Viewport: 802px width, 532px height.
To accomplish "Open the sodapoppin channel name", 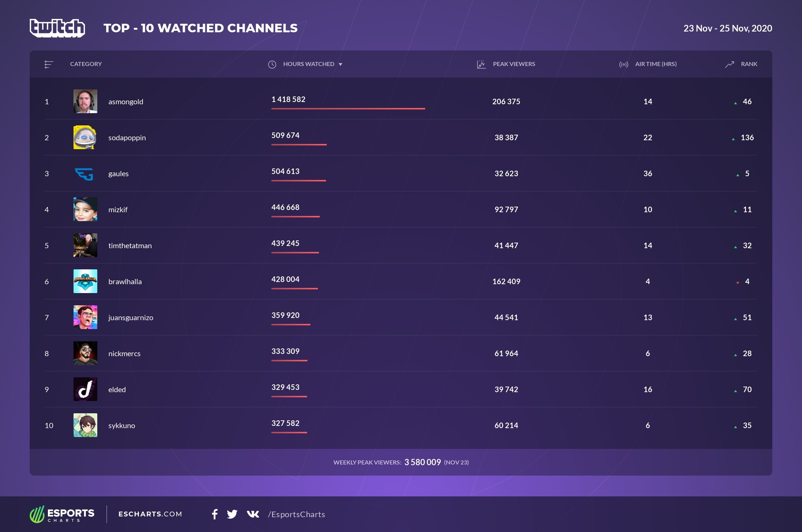I will click(x=127, y=138).
